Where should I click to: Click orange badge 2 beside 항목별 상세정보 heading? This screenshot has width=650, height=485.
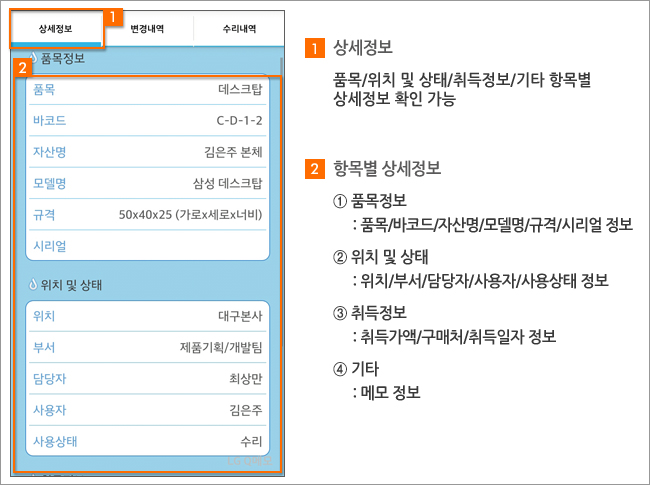pyautogui.click(x=317, y=167)
